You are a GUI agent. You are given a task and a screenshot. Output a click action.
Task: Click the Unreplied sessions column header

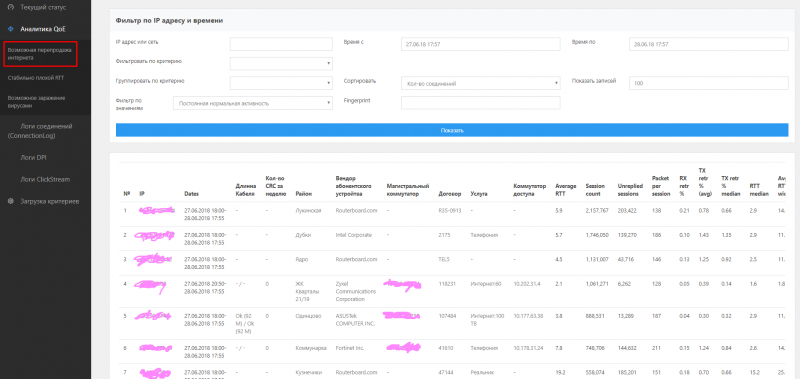[x=630, y=190]
